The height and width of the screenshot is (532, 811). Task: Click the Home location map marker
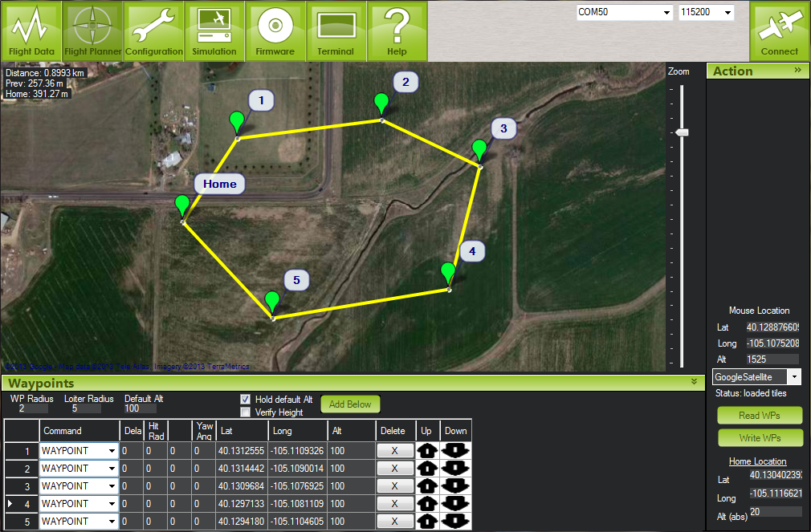tap(182, 208)
